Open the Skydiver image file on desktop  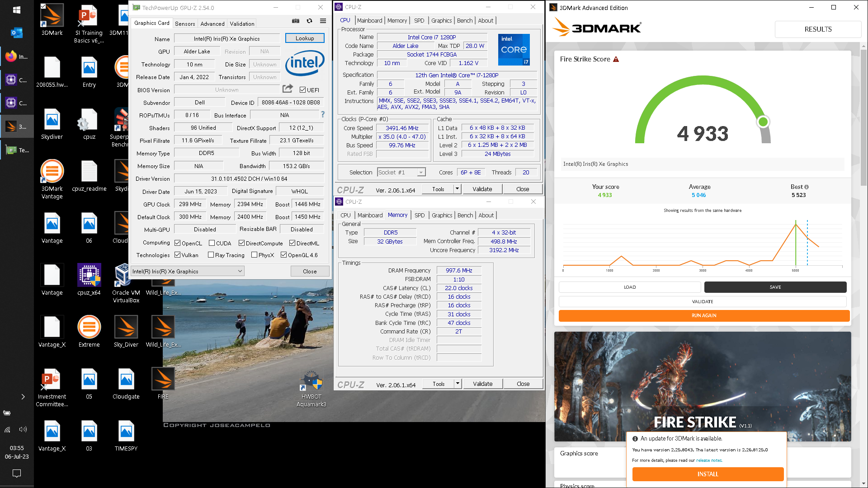pyautogui.click(x=52, y=124)
